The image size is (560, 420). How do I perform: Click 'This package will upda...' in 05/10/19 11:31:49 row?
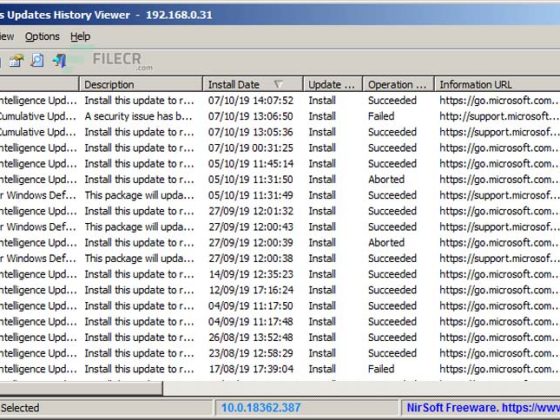click(x=139, y=195)
